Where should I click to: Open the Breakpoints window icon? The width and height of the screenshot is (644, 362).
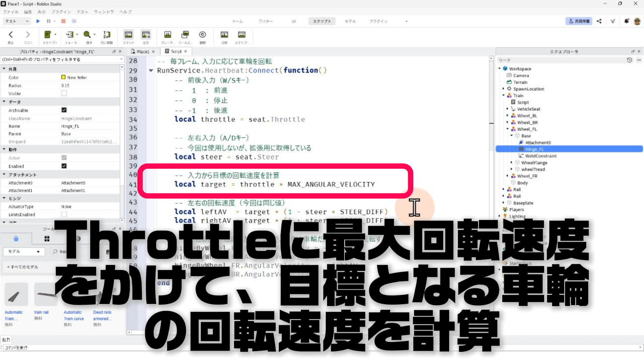point(167,35)
